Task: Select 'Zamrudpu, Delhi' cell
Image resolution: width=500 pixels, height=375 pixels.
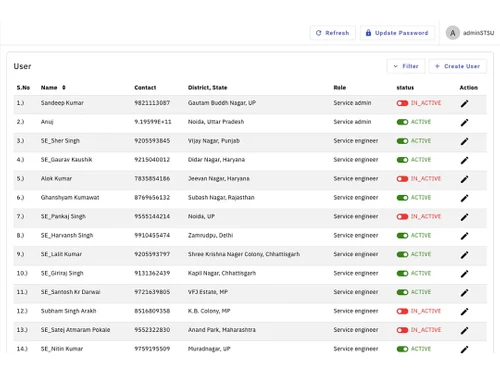Action: (210, 235)
